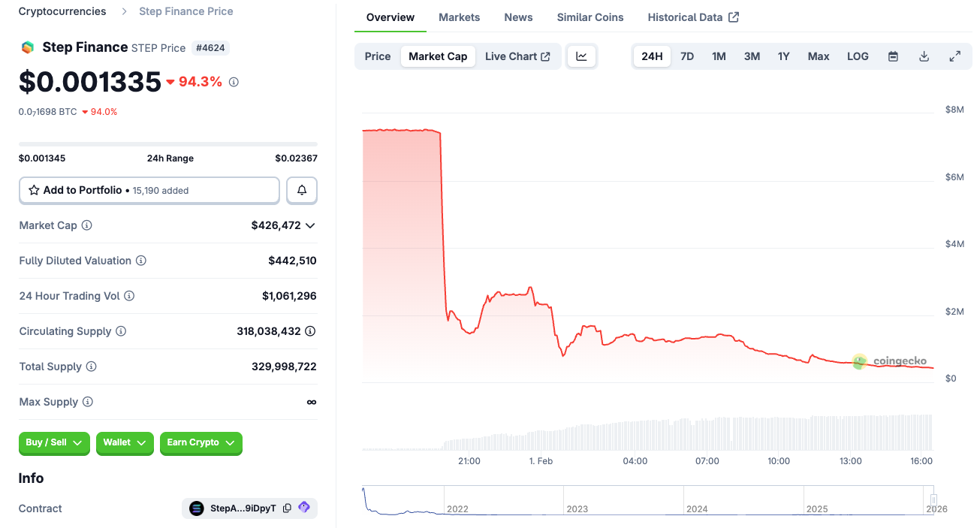Viewport: 980px width, 528px height.
Task: Open Phantom wallet icon beside the contract
Action: point(303,508)
